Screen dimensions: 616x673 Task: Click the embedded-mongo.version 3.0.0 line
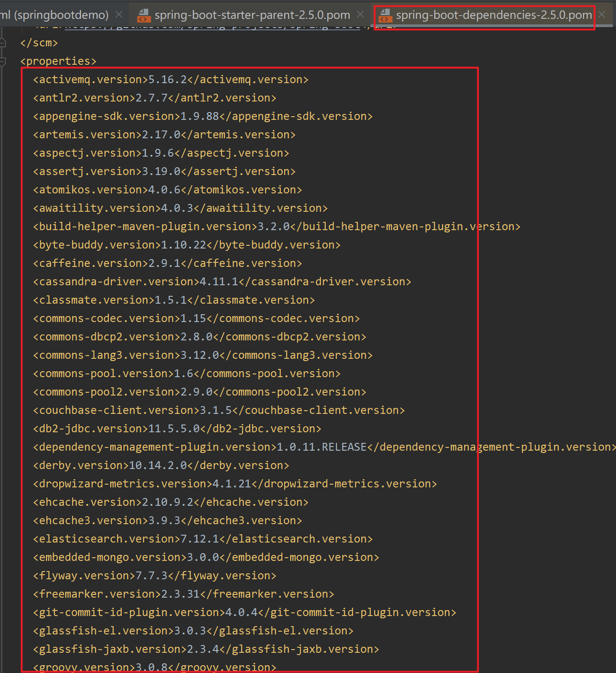[206, 557]
